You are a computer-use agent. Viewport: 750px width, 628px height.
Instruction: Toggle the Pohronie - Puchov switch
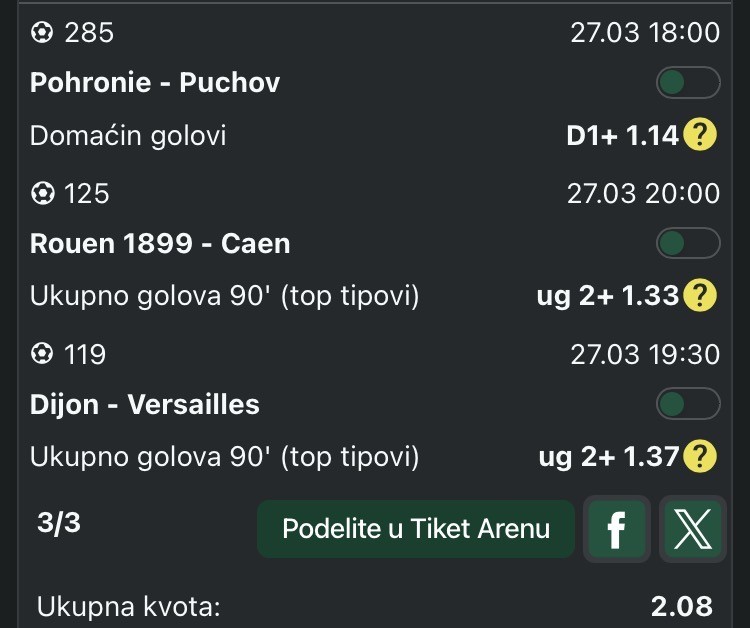pos(688,83)
